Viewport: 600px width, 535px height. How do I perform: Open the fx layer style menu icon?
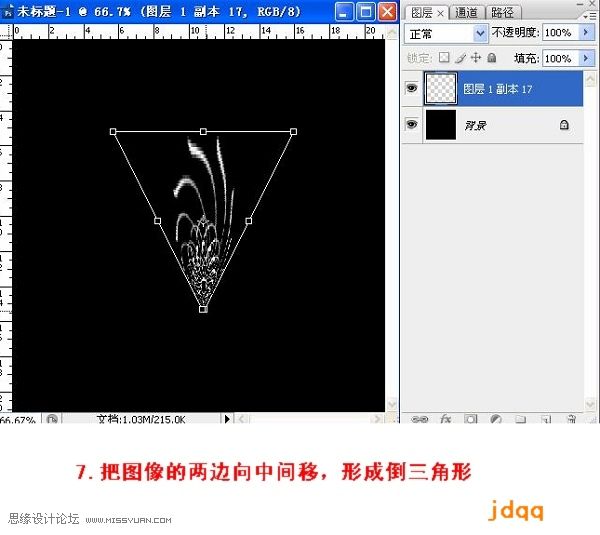click(x=445, y=419)
